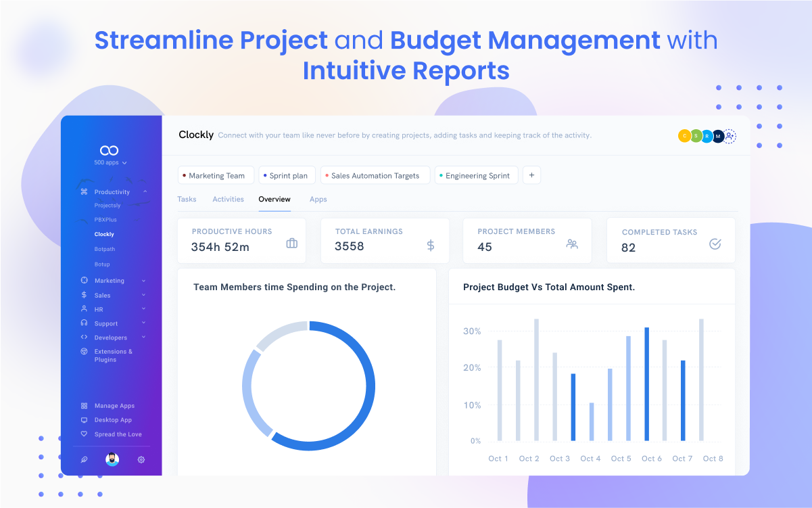Collapse the Productivity section
This screenshot has height=508, width=812.
pos(145,192)
